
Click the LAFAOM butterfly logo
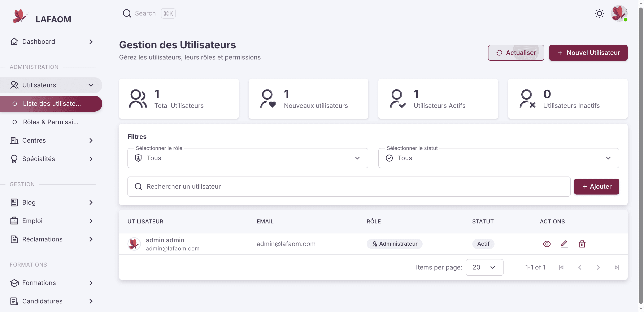click(x=20, y=16)
